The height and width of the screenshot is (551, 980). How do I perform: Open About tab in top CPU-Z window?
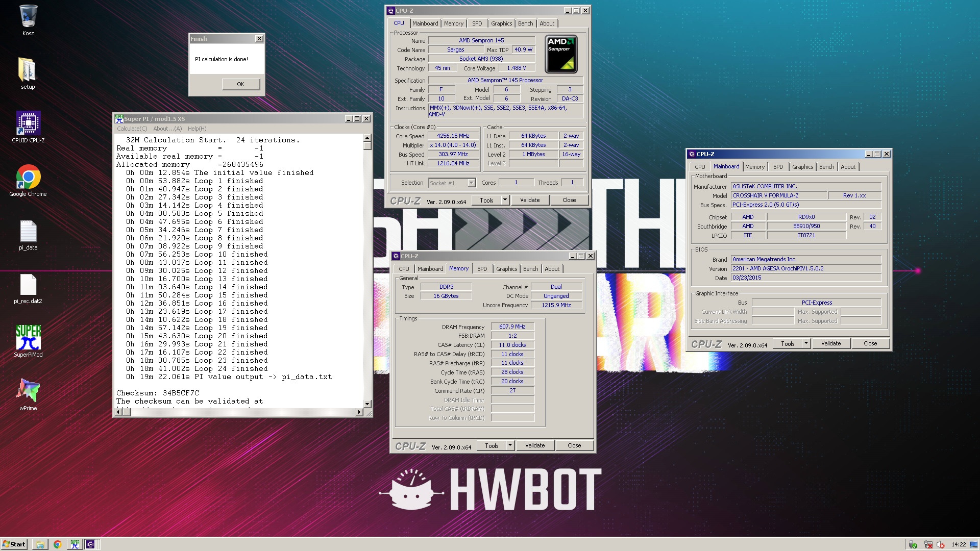pyautogui.click(x=547, y=23)
